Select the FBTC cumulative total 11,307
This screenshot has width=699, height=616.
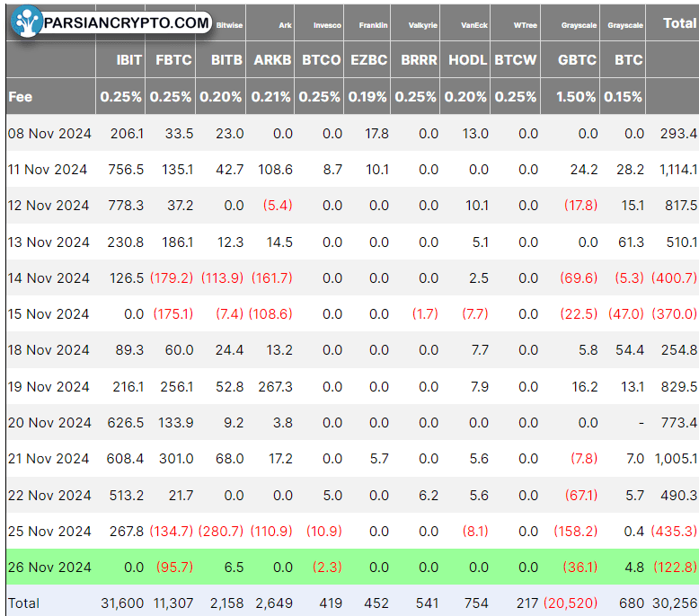pyautogui.click(x=173, y=603)
